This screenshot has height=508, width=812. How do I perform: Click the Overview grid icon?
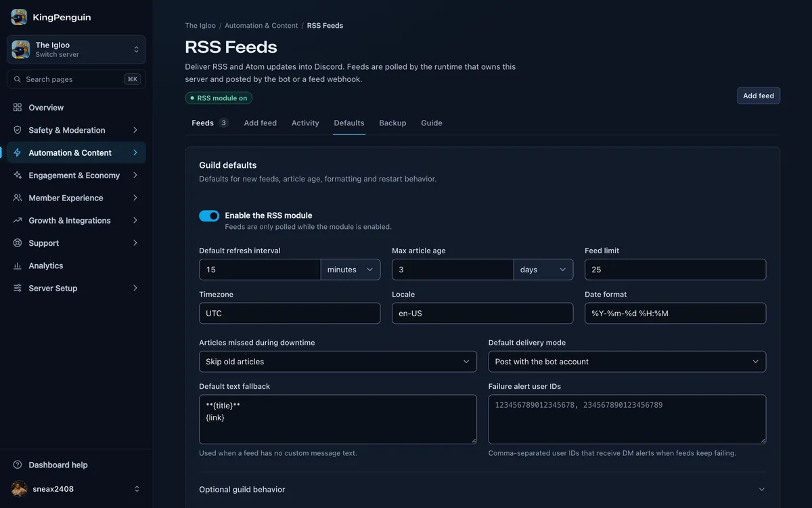[x=18, y=108]
